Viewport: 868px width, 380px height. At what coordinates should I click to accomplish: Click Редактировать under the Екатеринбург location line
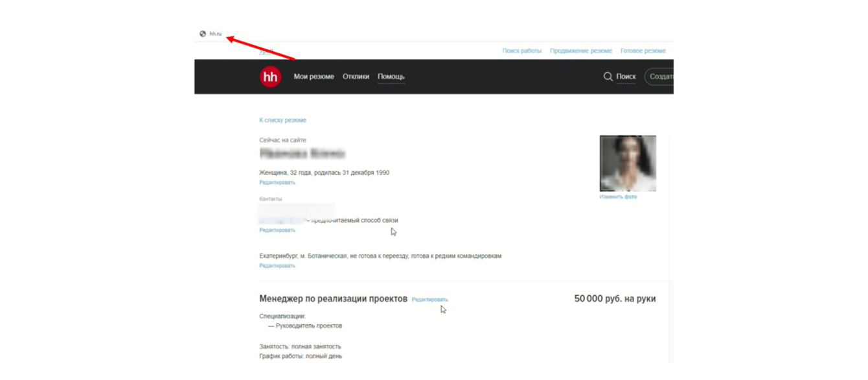click(277, 266)
